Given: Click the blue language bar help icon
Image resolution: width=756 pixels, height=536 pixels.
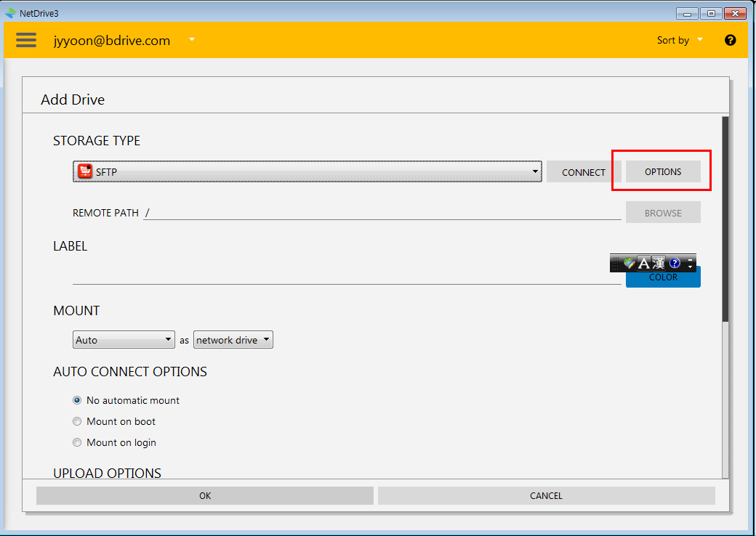Looking at the screenshot, I should 675,263.
